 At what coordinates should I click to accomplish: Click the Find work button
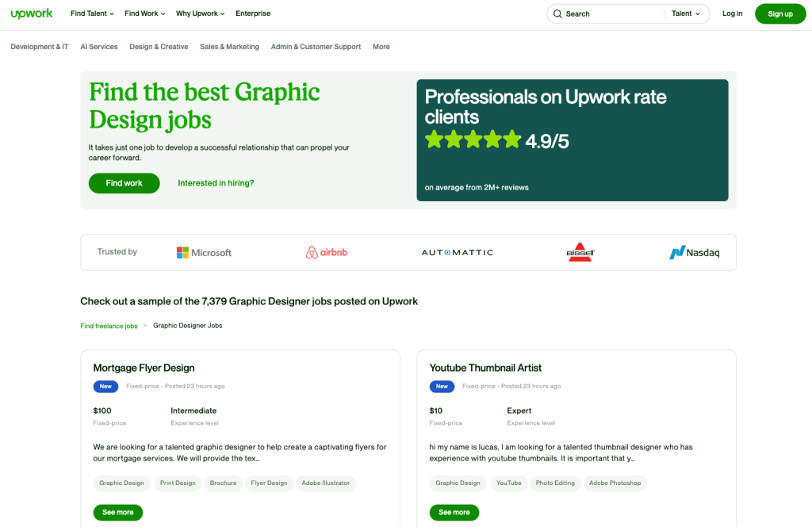pyautogui.click(x=124, y=183)
